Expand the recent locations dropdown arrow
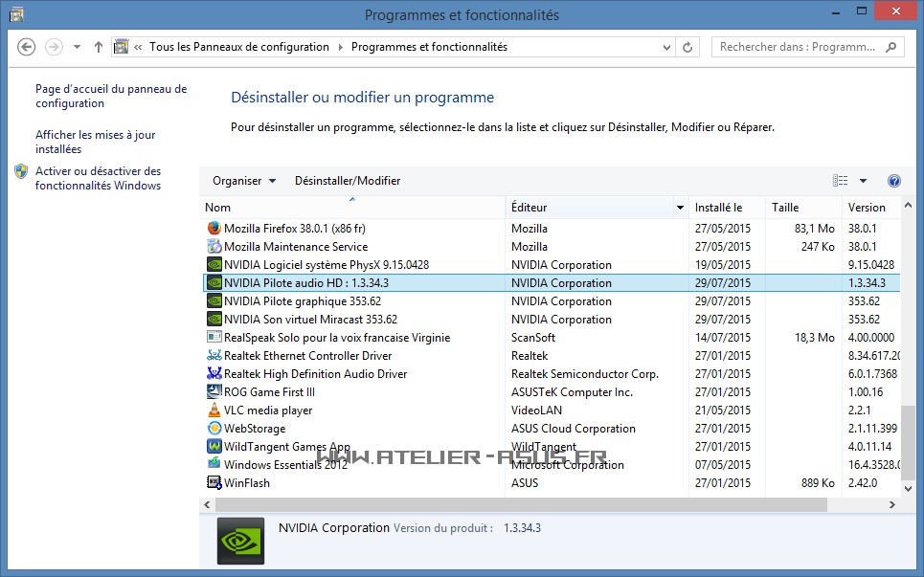Screen dimensions: 924x577 (x=77, y=47)
